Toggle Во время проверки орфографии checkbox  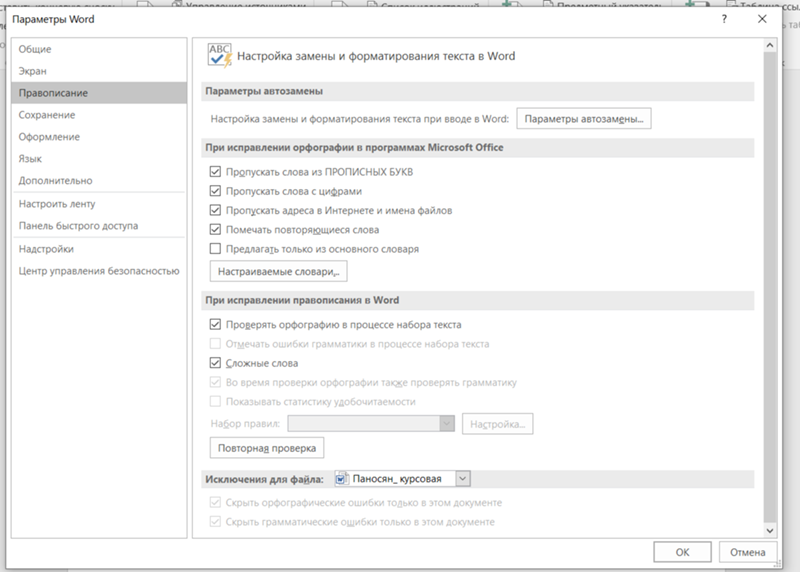click(x=215, y=382)
